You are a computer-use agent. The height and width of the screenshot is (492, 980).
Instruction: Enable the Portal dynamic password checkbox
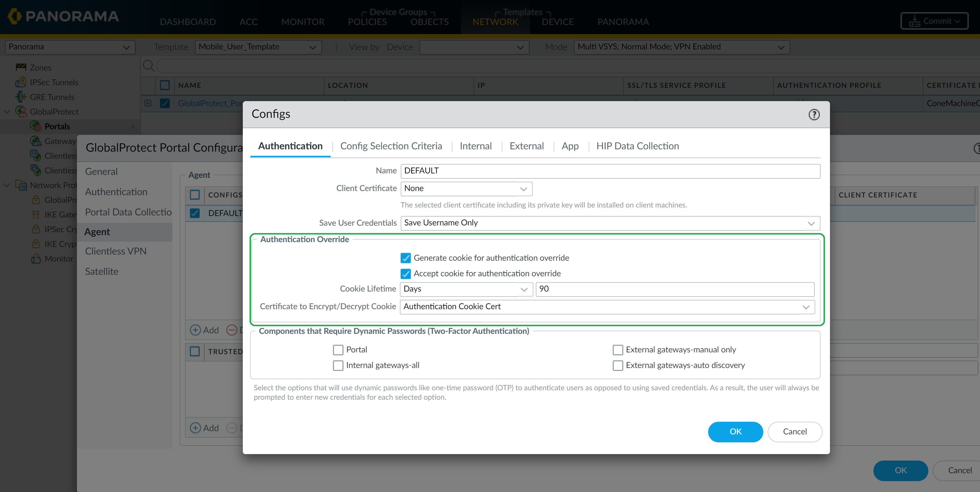(x=338, y=349)
